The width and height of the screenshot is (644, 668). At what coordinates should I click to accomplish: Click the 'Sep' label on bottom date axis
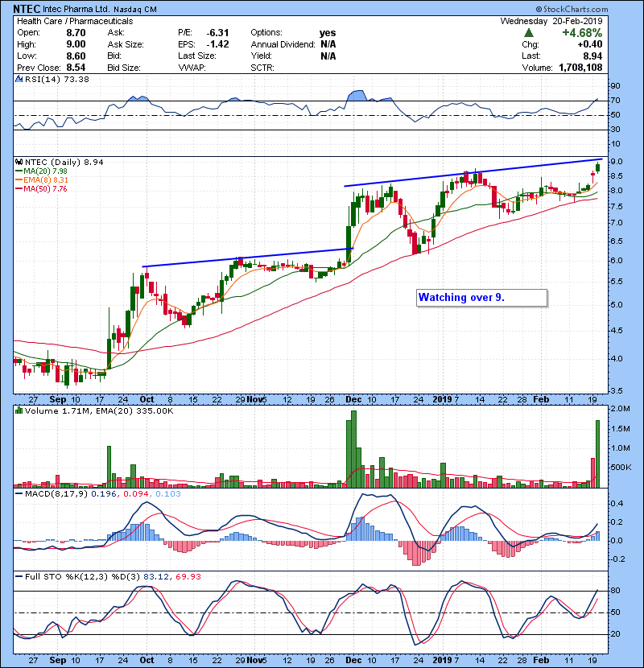[57, 660]
